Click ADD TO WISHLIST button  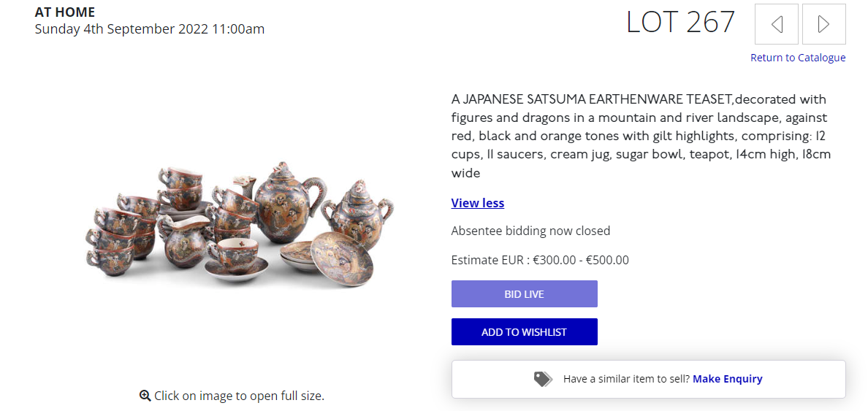click(x=524, y=332)
